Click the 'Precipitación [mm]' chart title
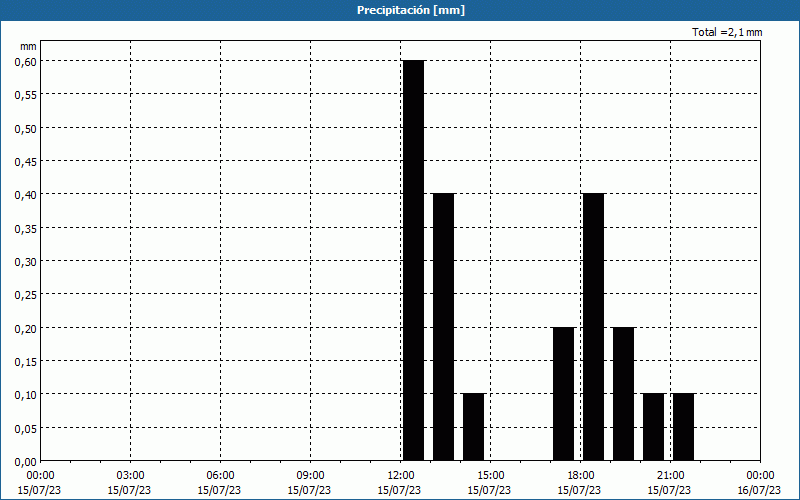 tap(411, 10)
